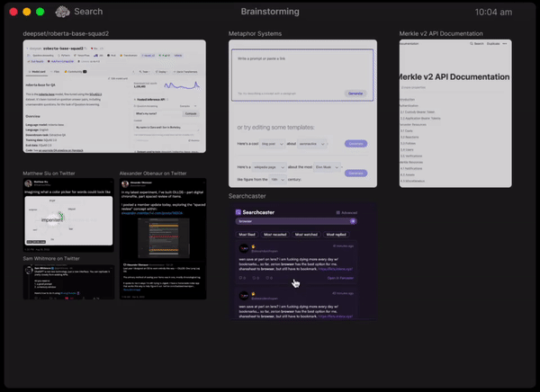Open the Examples dropdown in inference widget
The height and width of the screenshot is (392, 540).
click(188, 106)
